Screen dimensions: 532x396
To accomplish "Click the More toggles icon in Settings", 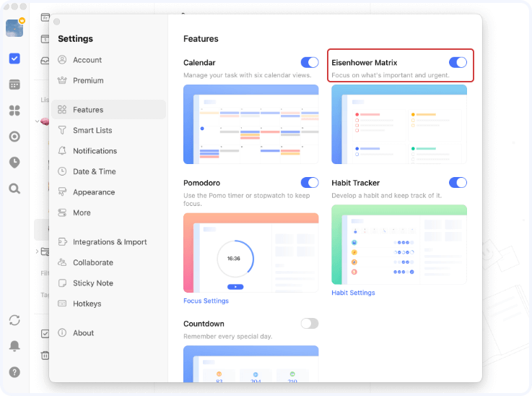I will click(62, 212).
